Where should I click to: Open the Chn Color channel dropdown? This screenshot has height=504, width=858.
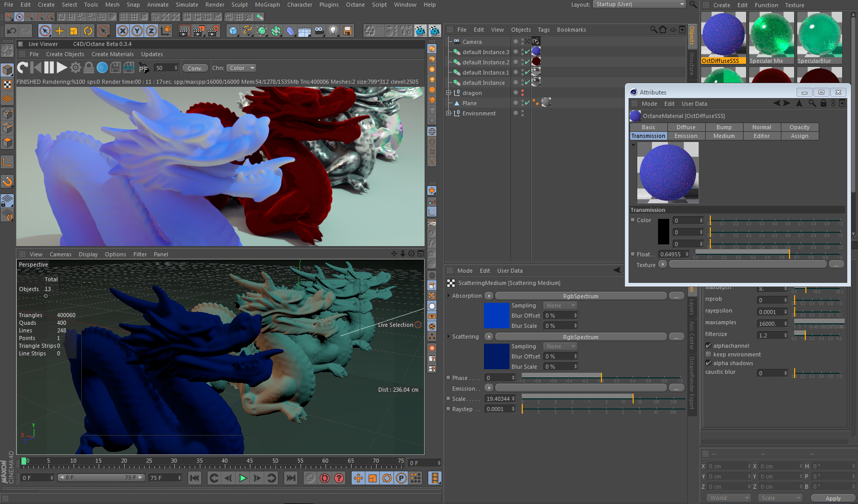point(241,68)
